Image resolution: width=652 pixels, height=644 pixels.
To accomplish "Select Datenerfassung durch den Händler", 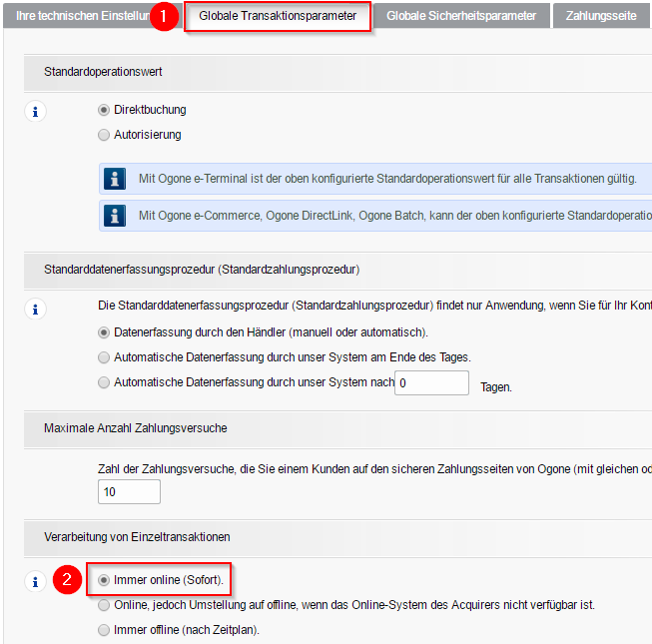I will point(104,331).
